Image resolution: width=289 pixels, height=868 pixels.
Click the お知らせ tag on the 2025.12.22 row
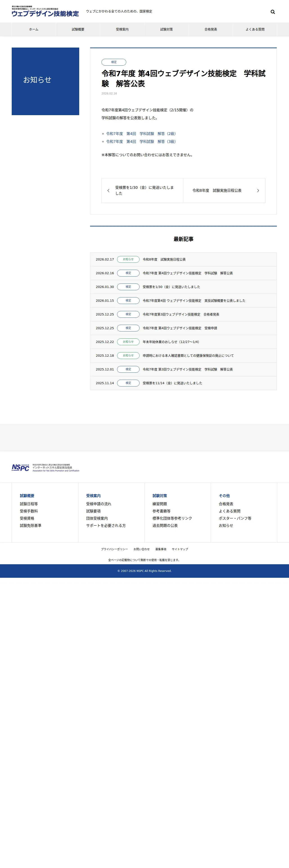(128, 342)
